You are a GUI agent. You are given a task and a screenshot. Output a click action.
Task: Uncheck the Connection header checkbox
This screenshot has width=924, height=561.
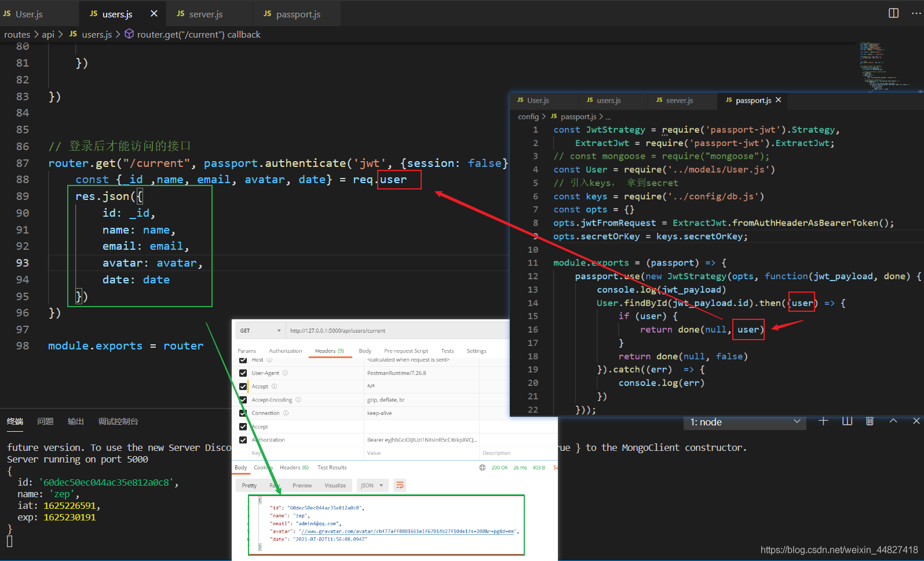coord(243,413)
